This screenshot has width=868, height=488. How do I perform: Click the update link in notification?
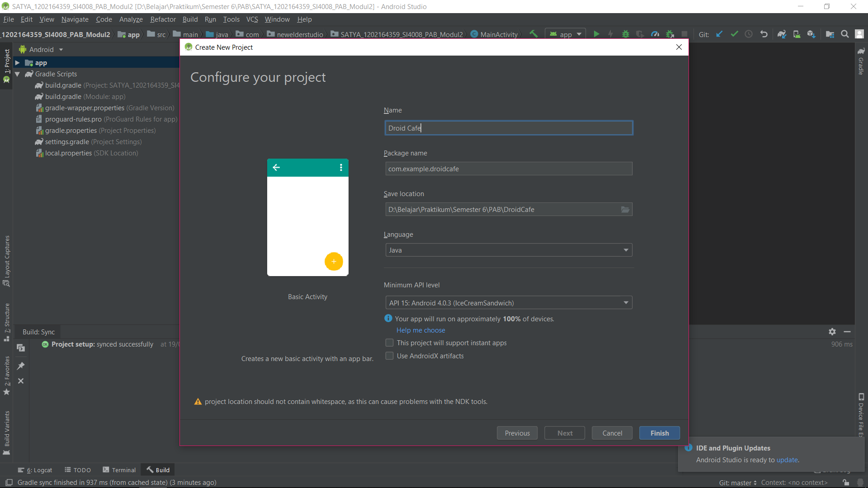pos(787,460)
